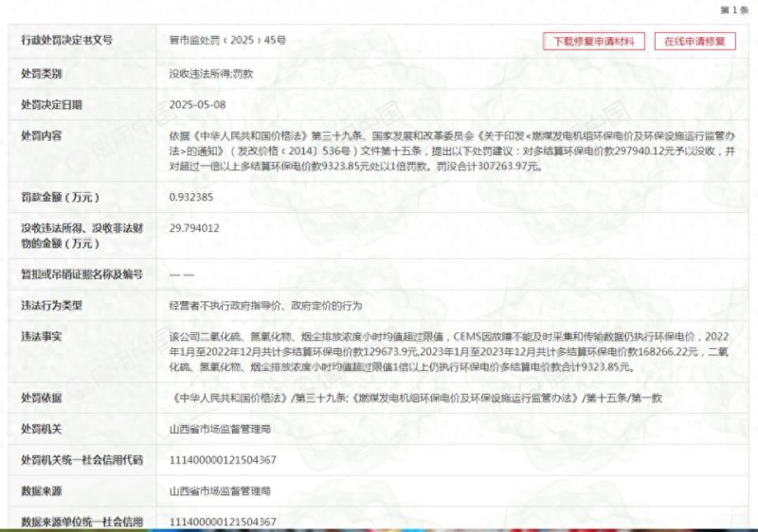Click 山西省市场监督管理局 in the 处罚机关 row
The width and height of the screenshot is (758, 532).
click(x=220, y=429)
